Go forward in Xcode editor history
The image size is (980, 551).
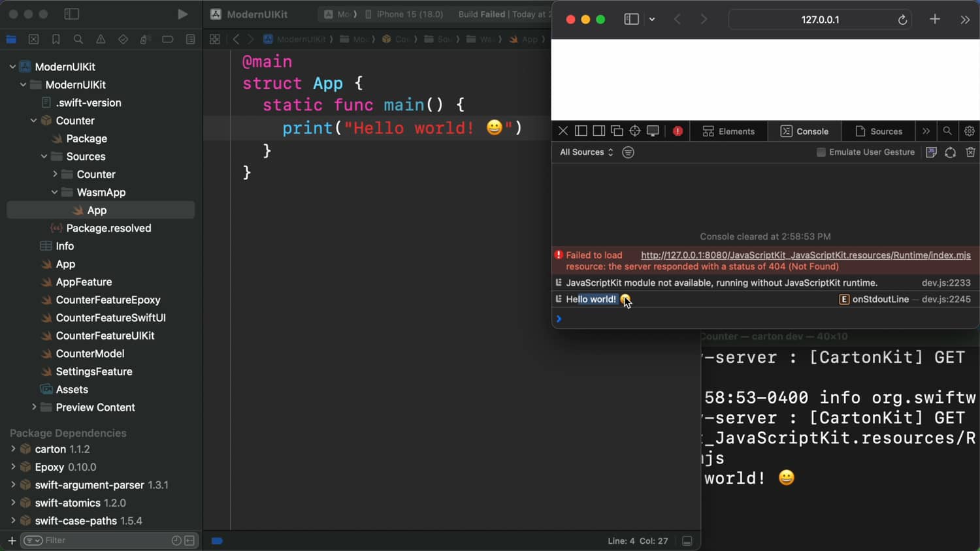[x=250, y=39]
